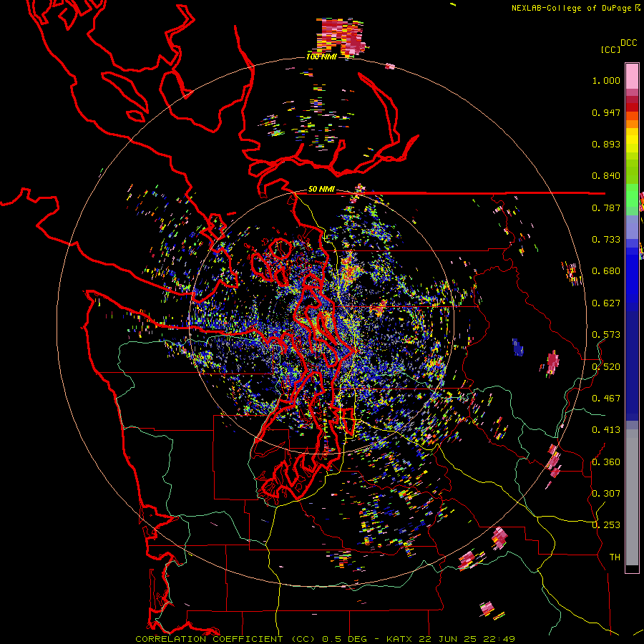
Task: Select the 0.840 scale value
Action: point(606,176)
